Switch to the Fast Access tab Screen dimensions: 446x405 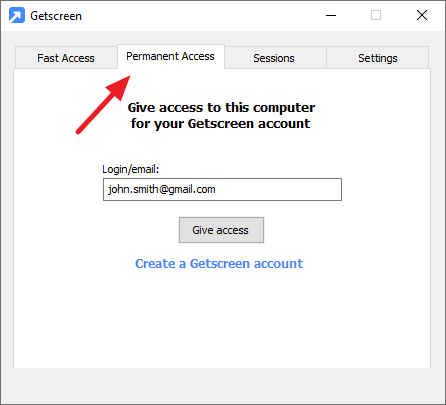point(66,58)
